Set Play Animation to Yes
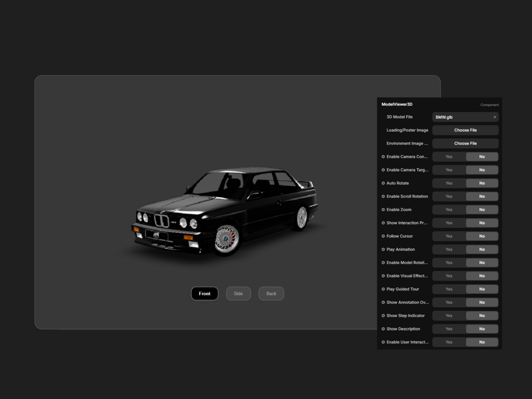This screenshot has width=532, height=399. tap(449, 249)
